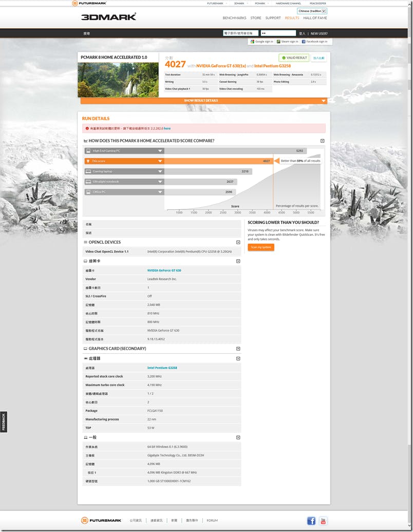Expand the Office PC comparison row
Viewport: 413px width, 532px height.
click(160, 192)
